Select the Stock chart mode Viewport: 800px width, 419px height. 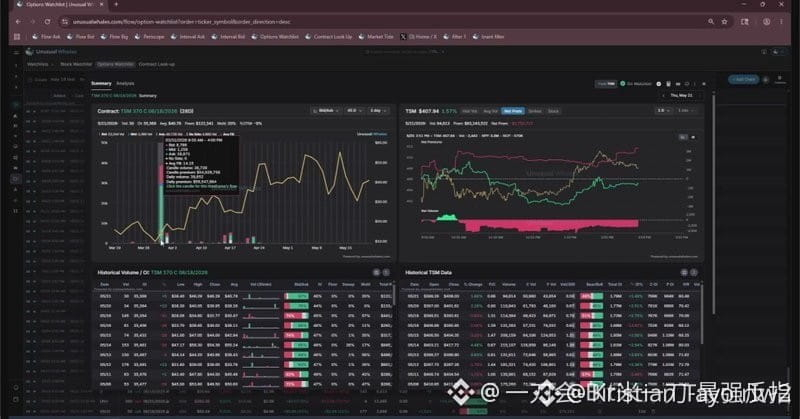553,111
